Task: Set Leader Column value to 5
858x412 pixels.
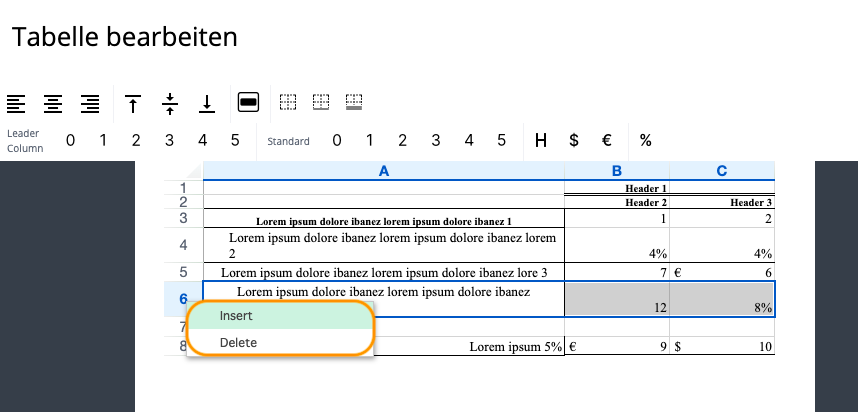Action: click(x=235, y=141)
